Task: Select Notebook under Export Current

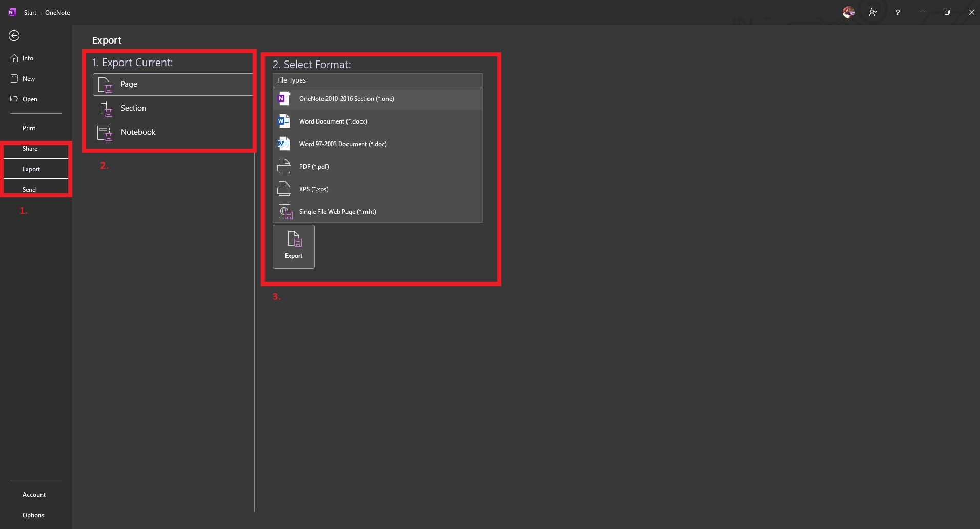Action: 173,132
